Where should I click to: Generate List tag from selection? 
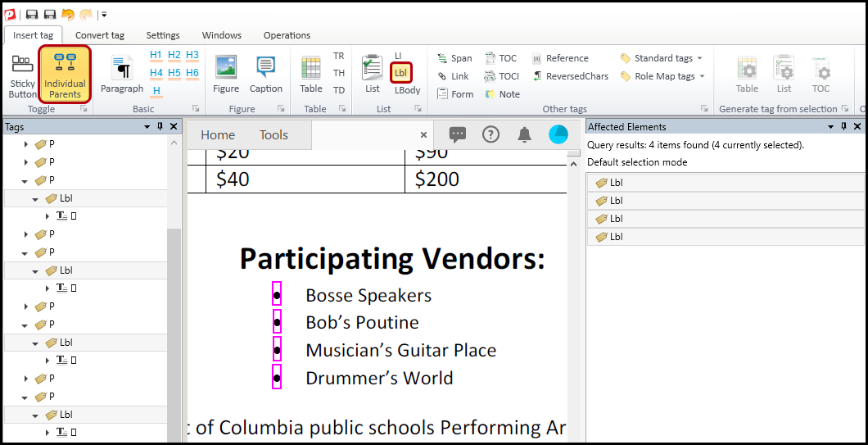[x=784, y=75]
